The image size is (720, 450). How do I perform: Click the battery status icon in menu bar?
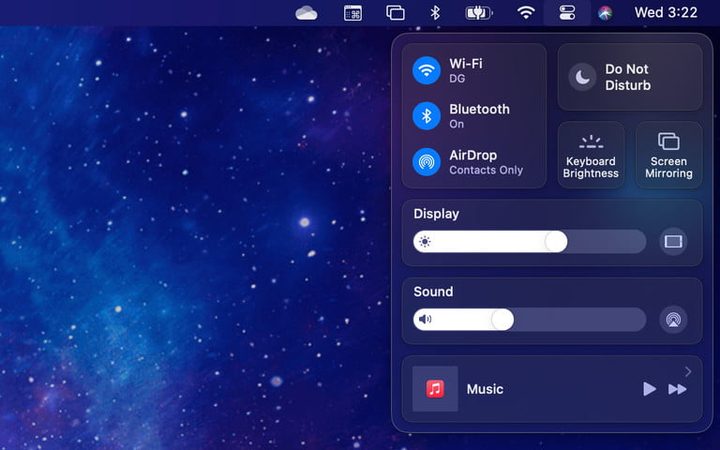tap(479, 13)
